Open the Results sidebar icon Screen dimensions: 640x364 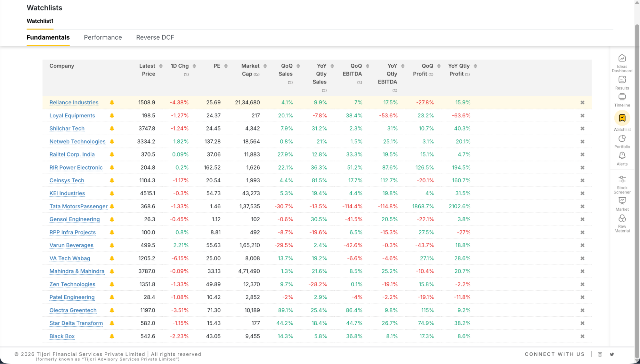point(622,80)
